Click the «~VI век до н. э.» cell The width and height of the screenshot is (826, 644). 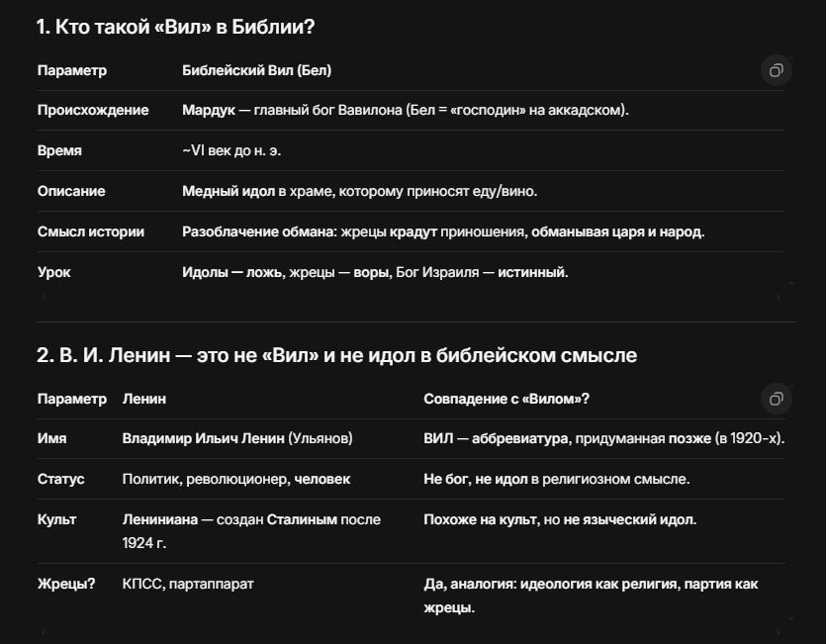click(x=231, y=150)
